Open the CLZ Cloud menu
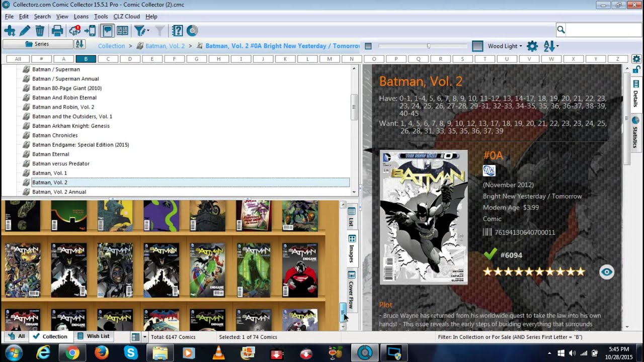 (x=126, y=17)
